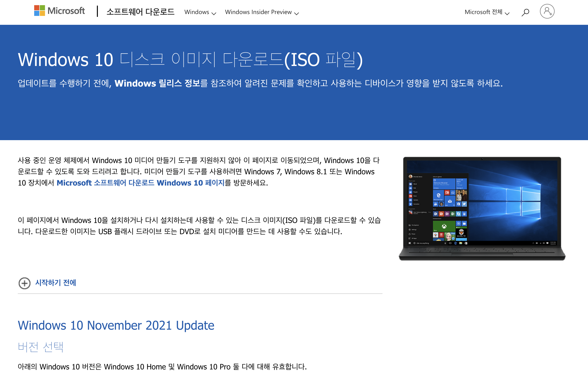Image resolution: width=588 pixels, height=372 pixels.
Task: Open Microsoft 소프트웨어 다운로드 Windows 10 페이지 link
Action: pos(140,183)
